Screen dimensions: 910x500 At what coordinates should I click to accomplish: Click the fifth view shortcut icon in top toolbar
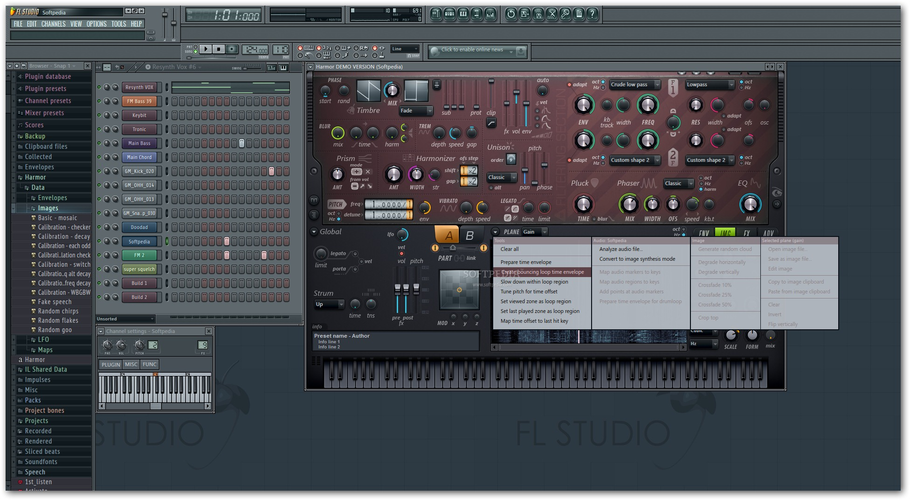coord(490,14)
